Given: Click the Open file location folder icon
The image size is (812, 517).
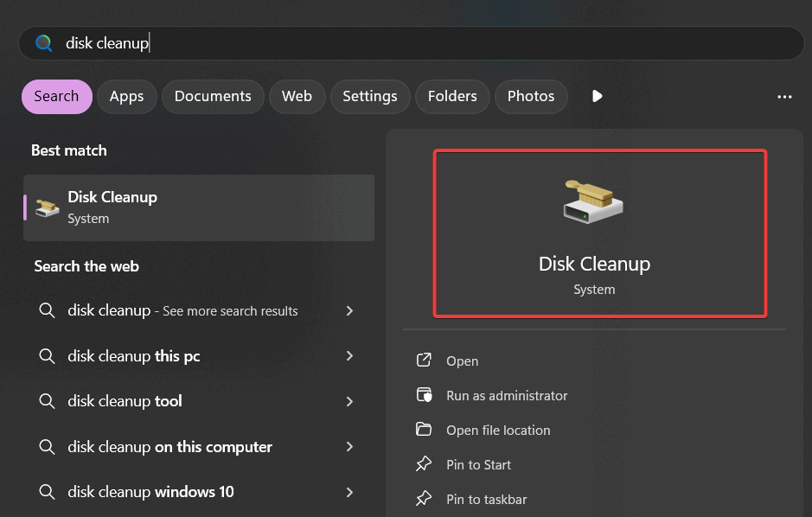Looking at the screenshot, I should pos(424,430).
